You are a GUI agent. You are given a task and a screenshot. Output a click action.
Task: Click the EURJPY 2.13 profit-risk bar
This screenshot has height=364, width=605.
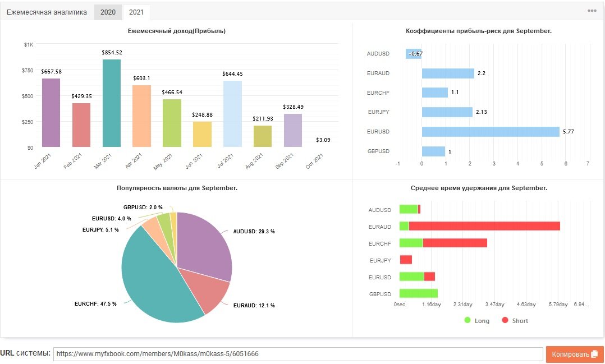(447, 112)
